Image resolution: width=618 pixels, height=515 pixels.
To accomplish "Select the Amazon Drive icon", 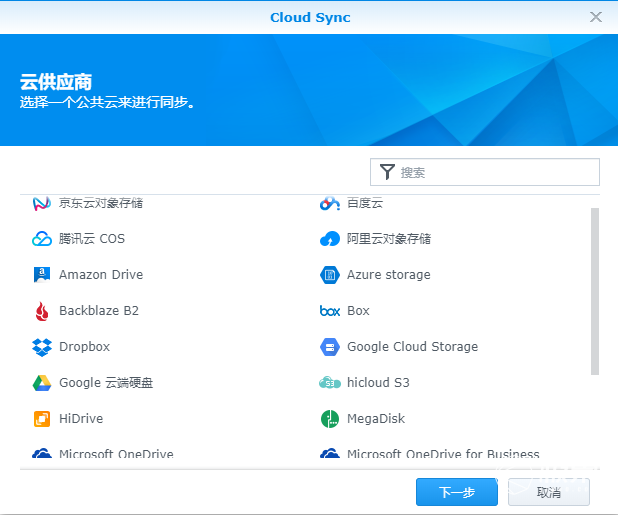I will pyautogui.click(x=42, y=275).
